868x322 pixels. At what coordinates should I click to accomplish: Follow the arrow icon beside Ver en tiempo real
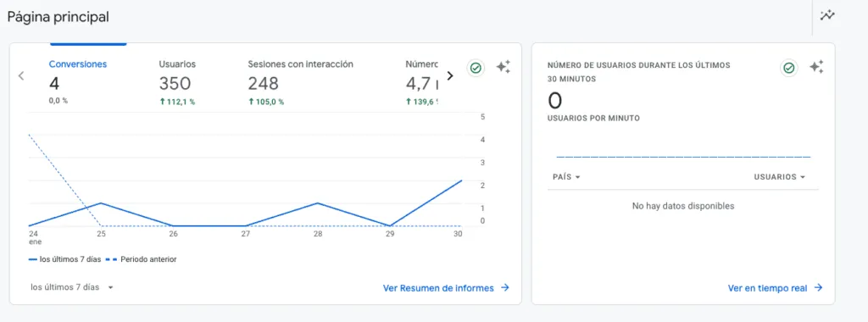818,288
